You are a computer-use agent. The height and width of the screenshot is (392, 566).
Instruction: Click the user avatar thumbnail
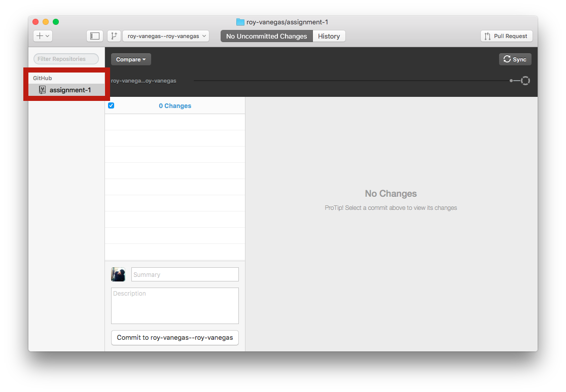click(x=118, y=274)
